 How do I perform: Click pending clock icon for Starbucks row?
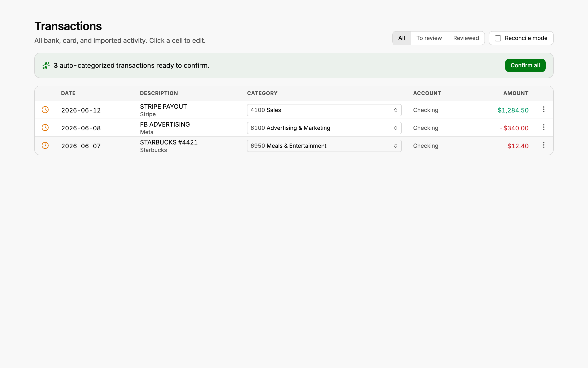45,146
